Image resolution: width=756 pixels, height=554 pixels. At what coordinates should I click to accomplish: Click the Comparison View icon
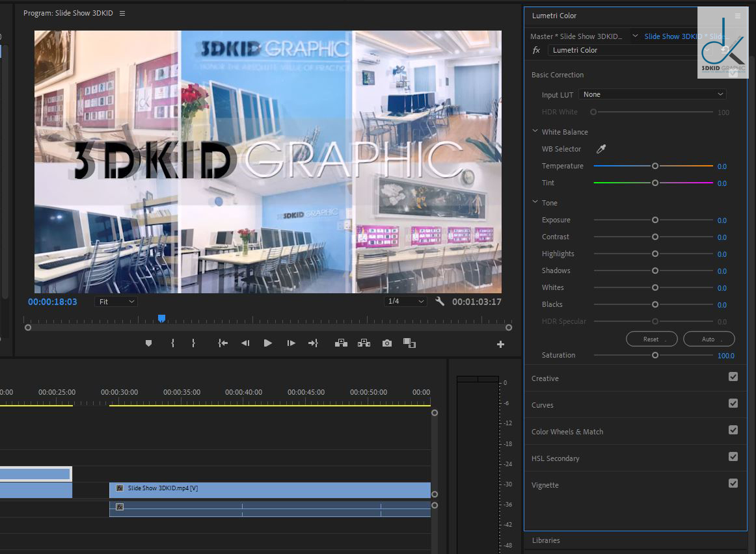(x=409, y=343)
